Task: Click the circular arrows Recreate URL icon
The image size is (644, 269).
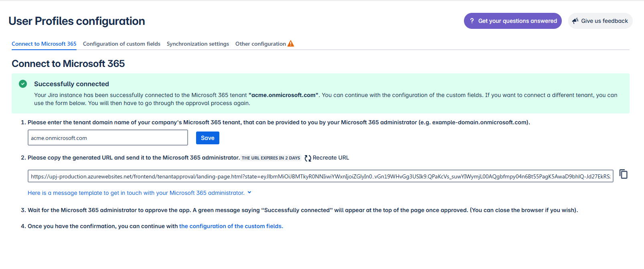Action: click(308, 158)
